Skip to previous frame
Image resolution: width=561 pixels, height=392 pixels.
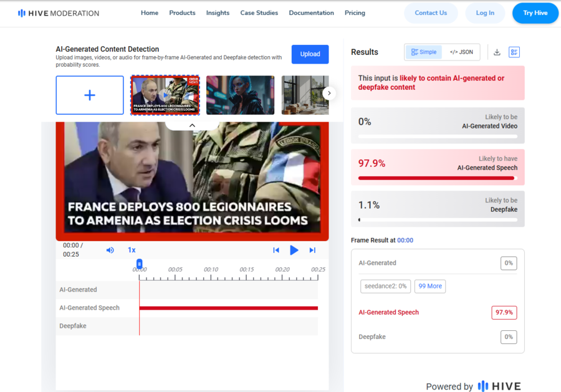pyautogui.click(x=276, y=250)
